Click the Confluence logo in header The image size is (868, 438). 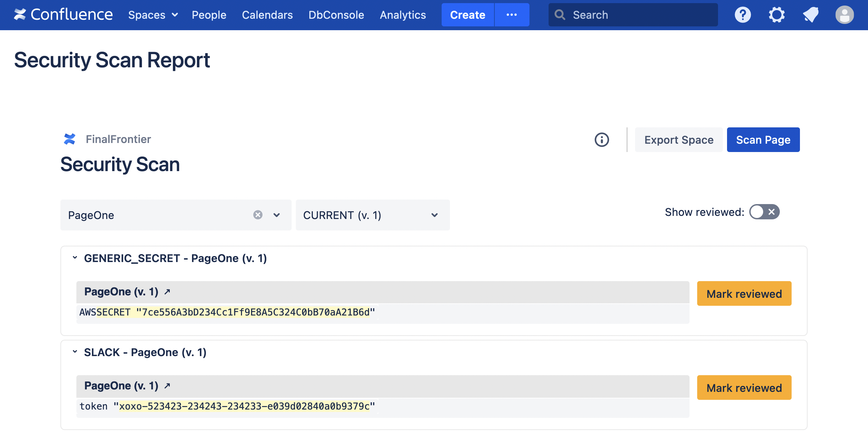tap(63, 15)
